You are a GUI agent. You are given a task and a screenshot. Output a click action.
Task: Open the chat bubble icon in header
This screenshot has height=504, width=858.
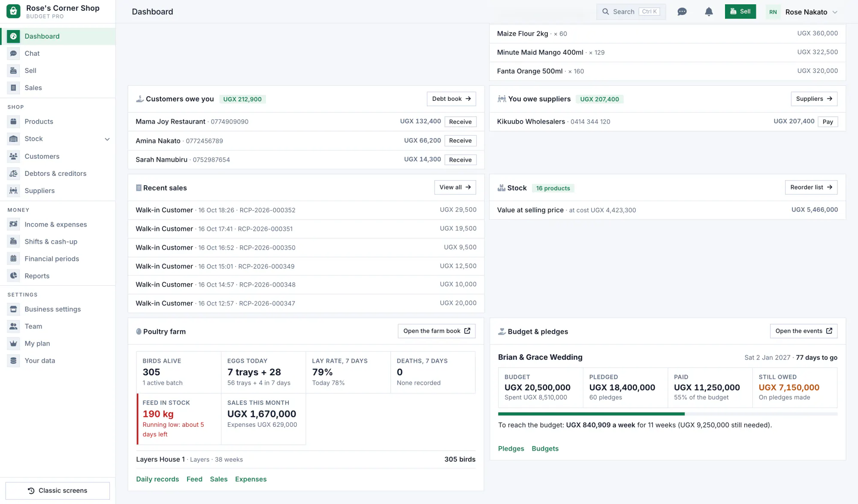[682, 12]
